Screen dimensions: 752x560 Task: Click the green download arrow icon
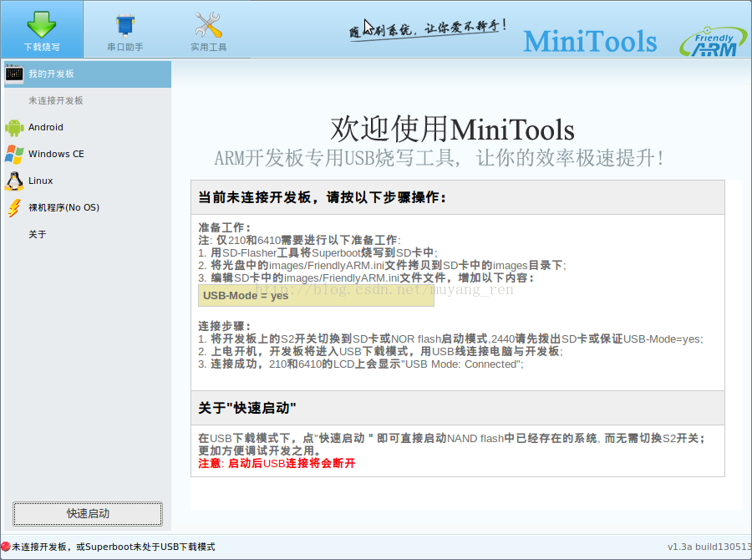42,24
